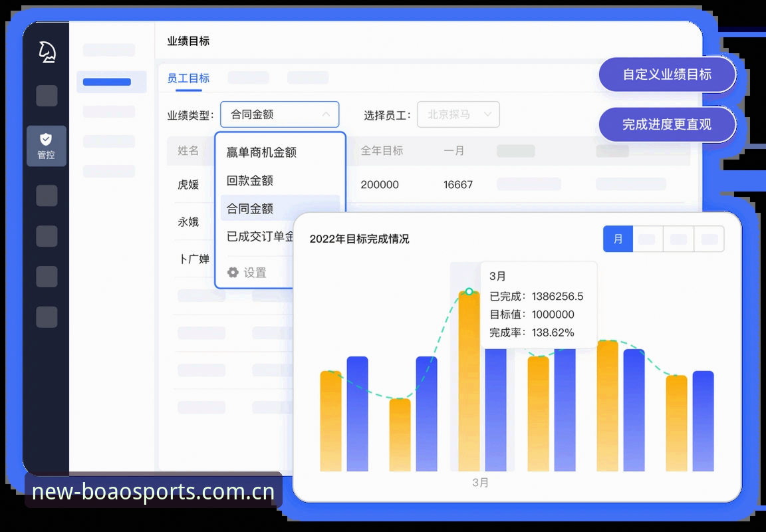Open the 管控 shield sidebar item
The image size is (766, 532).
tap(47, 146)
